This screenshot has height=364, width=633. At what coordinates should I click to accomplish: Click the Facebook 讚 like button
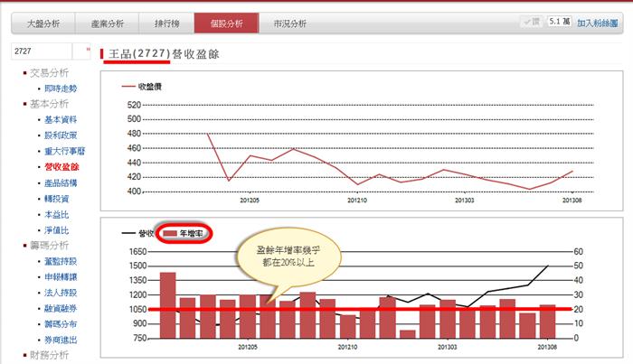[x=532, y=22]
